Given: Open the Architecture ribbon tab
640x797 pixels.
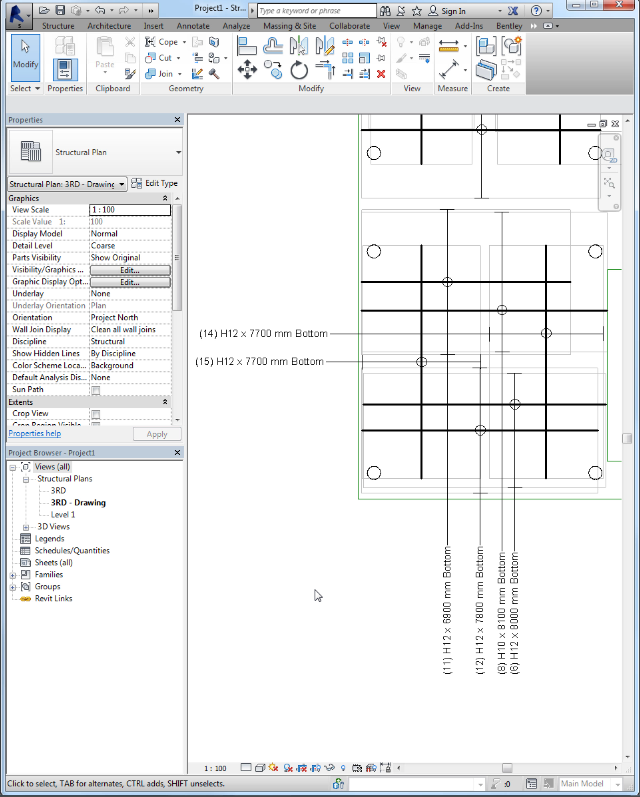Looking at the screenshot, I should (x=109, y=26).
